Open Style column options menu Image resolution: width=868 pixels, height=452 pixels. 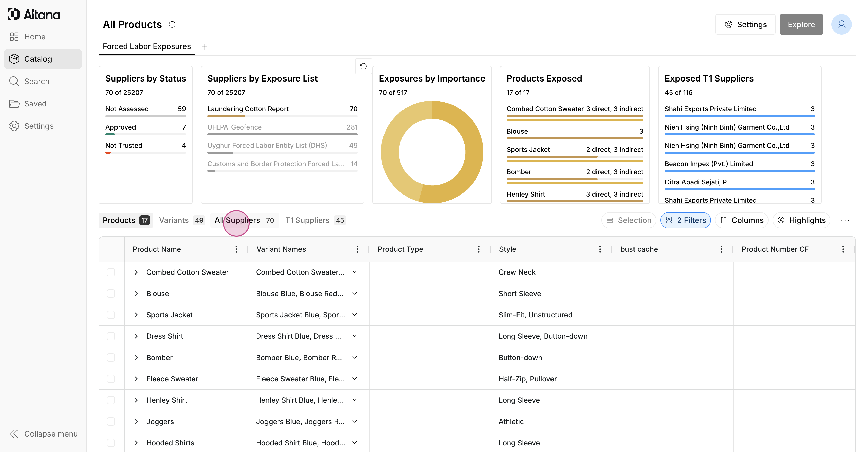(x=600, y=249)
